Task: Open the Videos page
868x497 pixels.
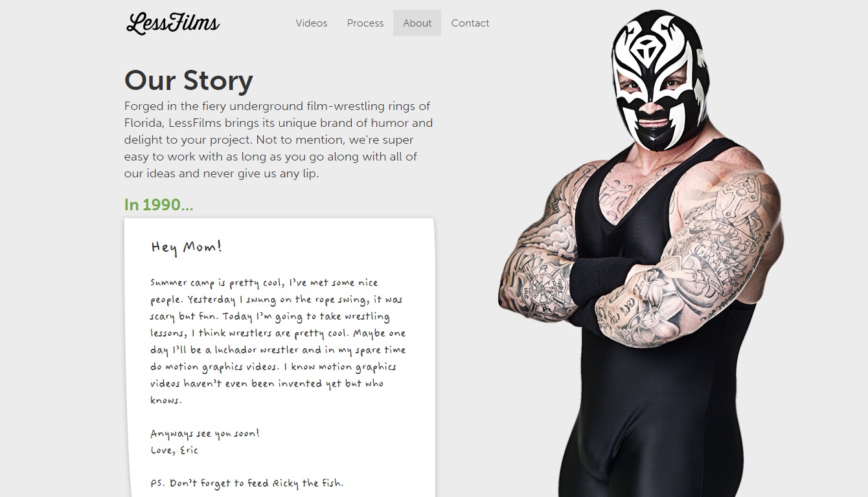Action: click(312, 23)
